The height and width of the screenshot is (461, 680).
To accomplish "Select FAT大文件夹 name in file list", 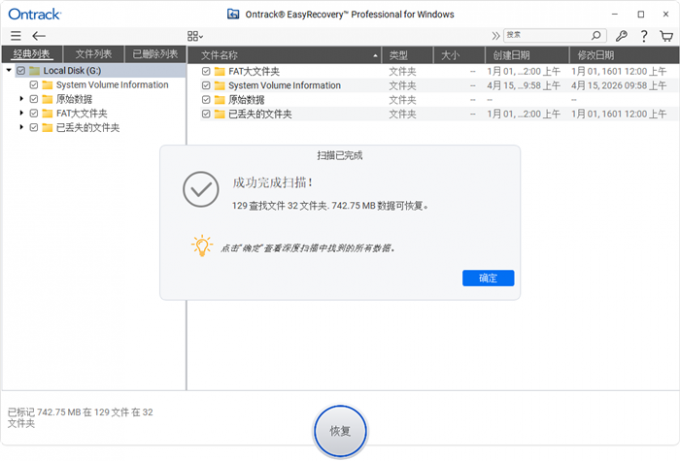I will click(x=254, y=71).
